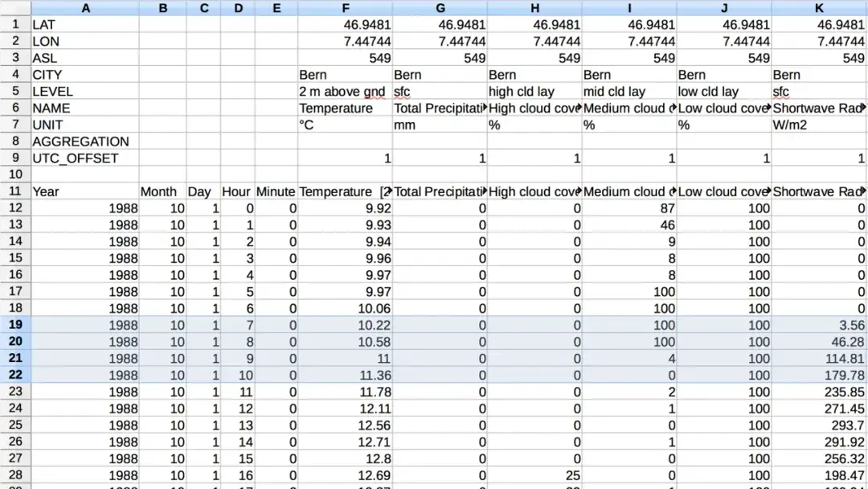Viewport: 868px width, 489px height.
Task: Select the 'high cld lay' level cell
Action: [x=534, y=92]
